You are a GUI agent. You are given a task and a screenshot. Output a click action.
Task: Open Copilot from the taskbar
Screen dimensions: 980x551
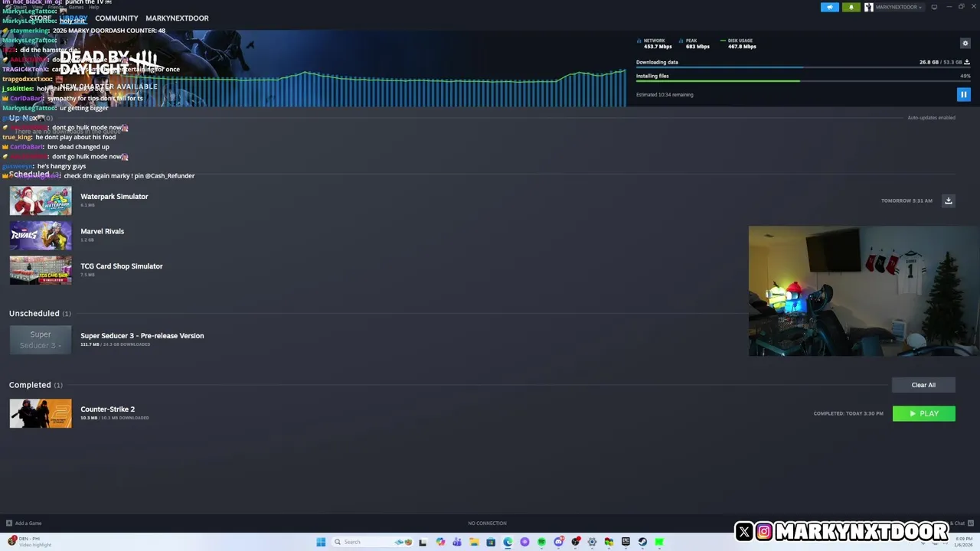(440, 542)
